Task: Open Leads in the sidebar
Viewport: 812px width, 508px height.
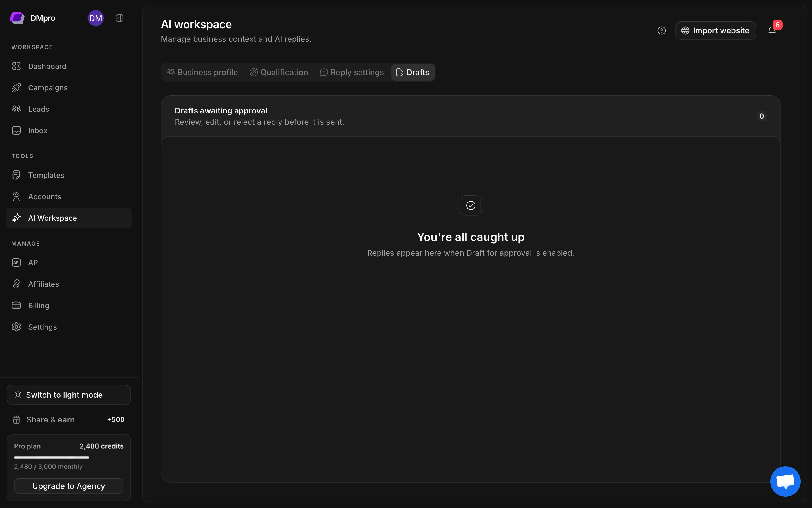Action: (x=69, y=109)
